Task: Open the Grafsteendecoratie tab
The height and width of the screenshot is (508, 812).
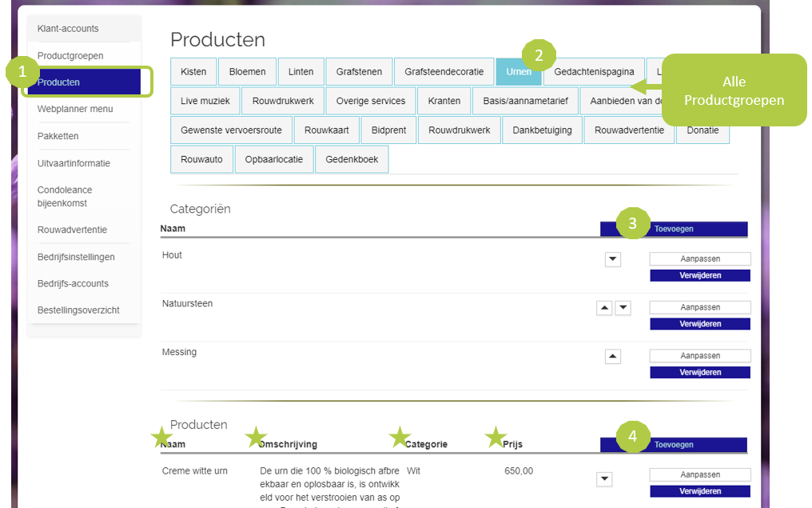Action: [444, 72]
